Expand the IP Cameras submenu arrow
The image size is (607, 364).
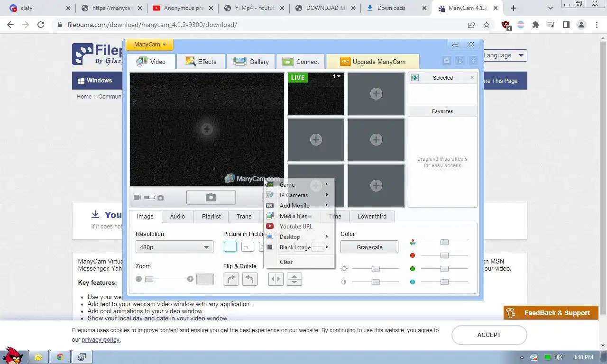327,195
